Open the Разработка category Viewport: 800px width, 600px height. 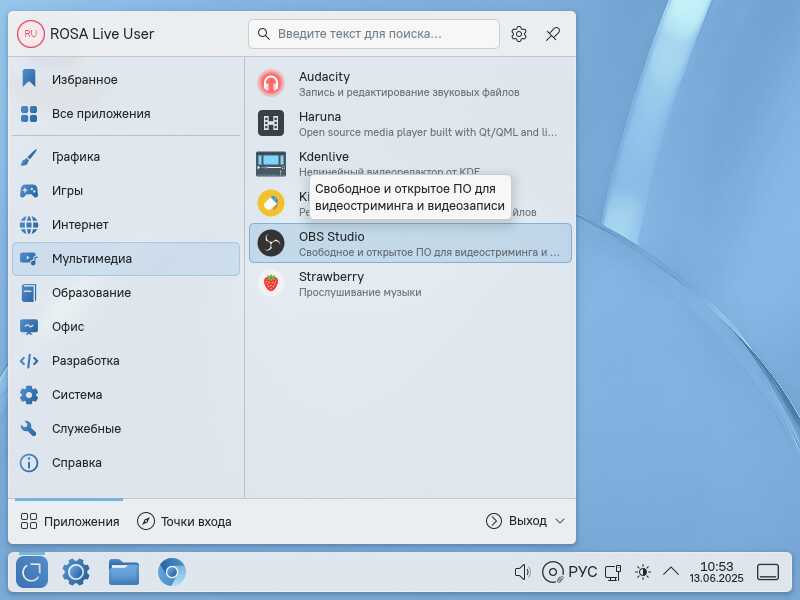[x=126, y=361]
